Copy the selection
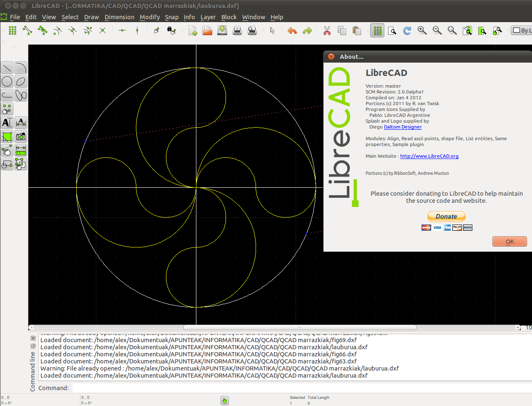The height and width of the screenshot is (406, 532). tap(342, 30)
